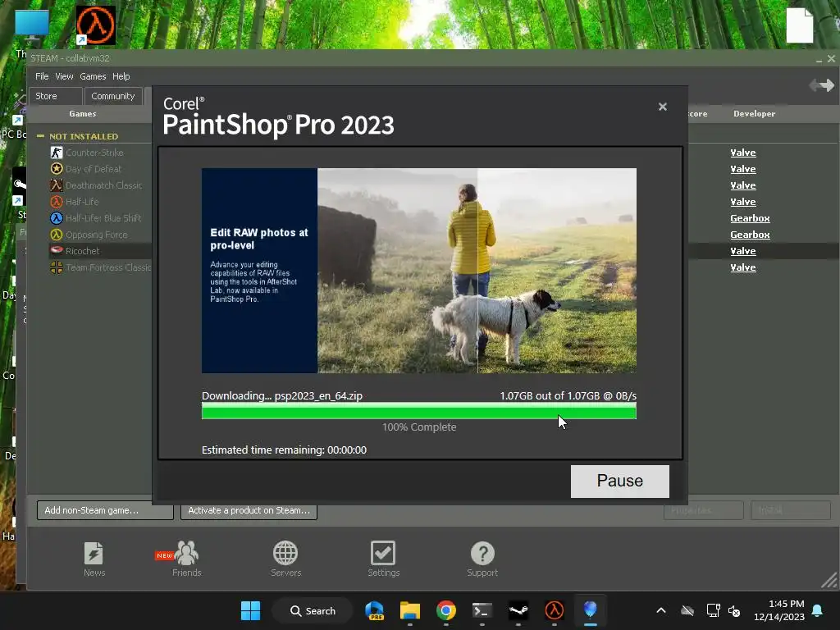Switch to PaintShop installer taskbar icon
The width and height of the screenshot is (840, 630).
[590, 610]
